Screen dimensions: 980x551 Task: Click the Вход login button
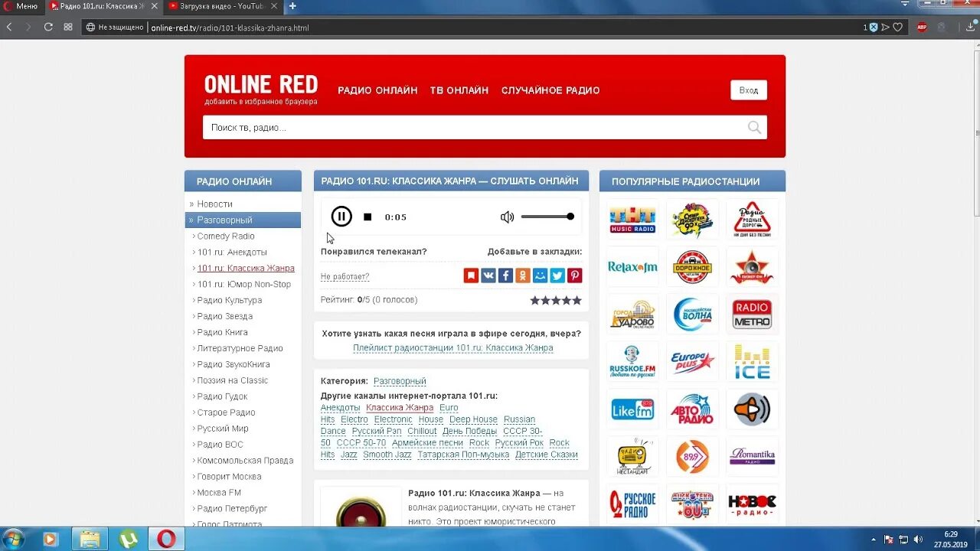pyautogui.click(x=749, y=90)
